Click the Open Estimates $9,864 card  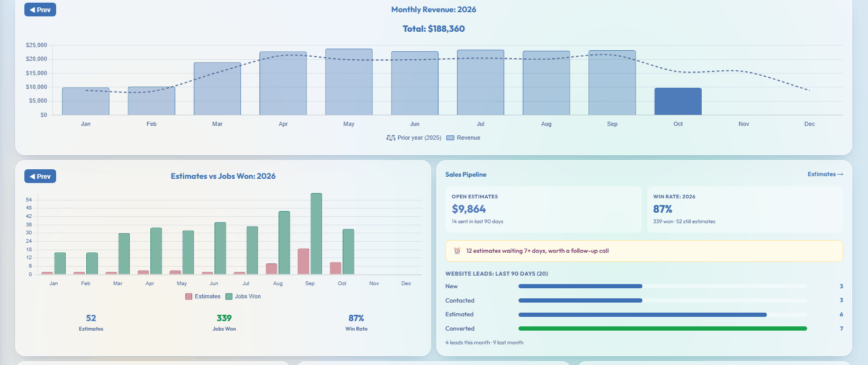[x=543, y=209]
